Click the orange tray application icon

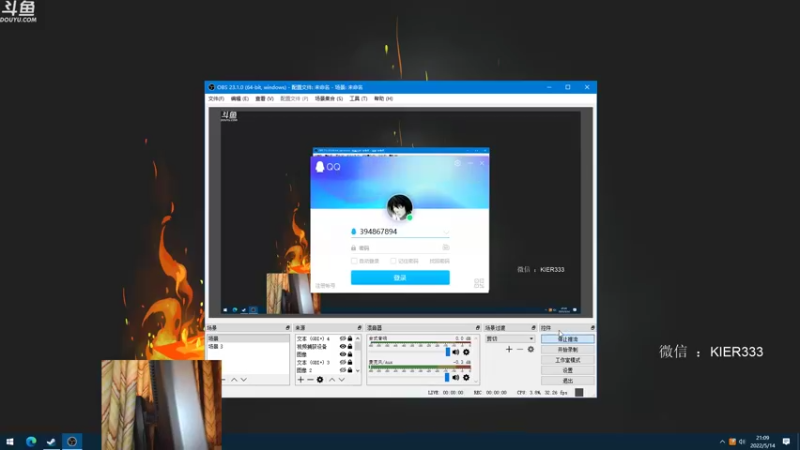pos(732,441)
